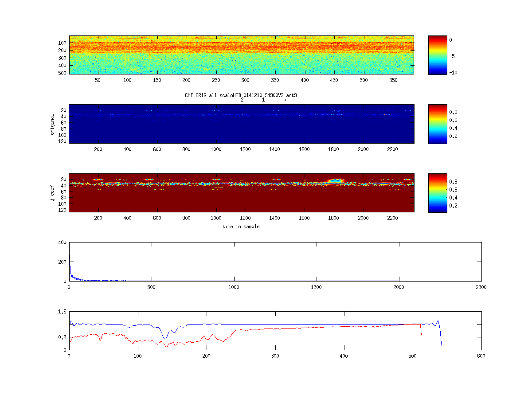Viewport: 532px width, 399px height.
Task: Click the 'time in sample' x-axis label
Action: coord(241,227)
